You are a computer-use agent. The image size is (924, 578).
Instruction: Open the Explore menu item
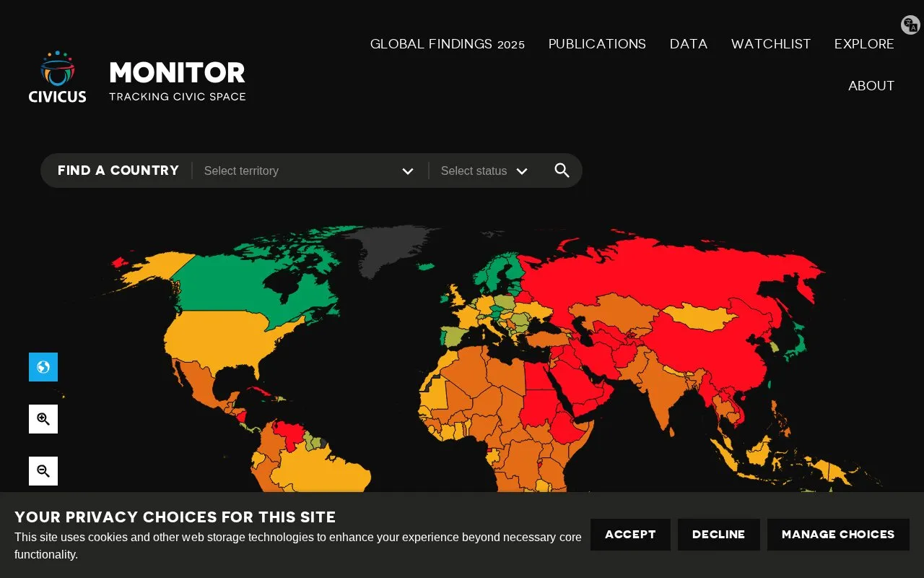(x=864, y=44)
